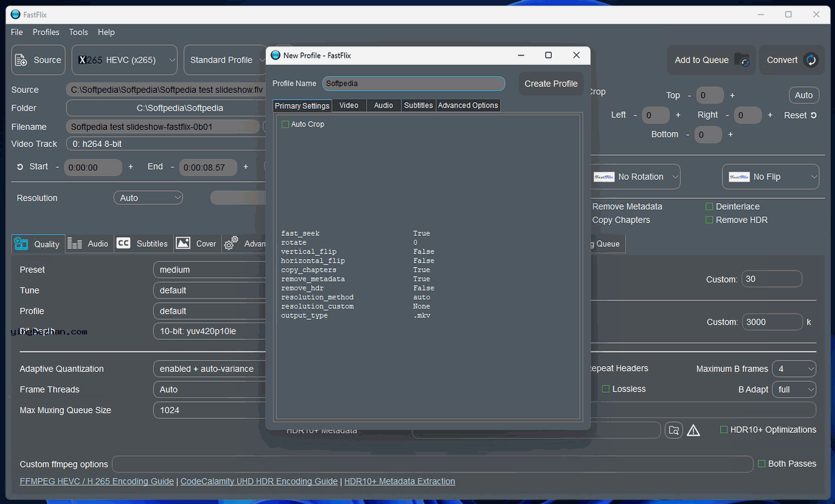Open the HEVC (x265) encoder dropdown
The height and width of the screenshot is (504, 835).
pos(125,60)
